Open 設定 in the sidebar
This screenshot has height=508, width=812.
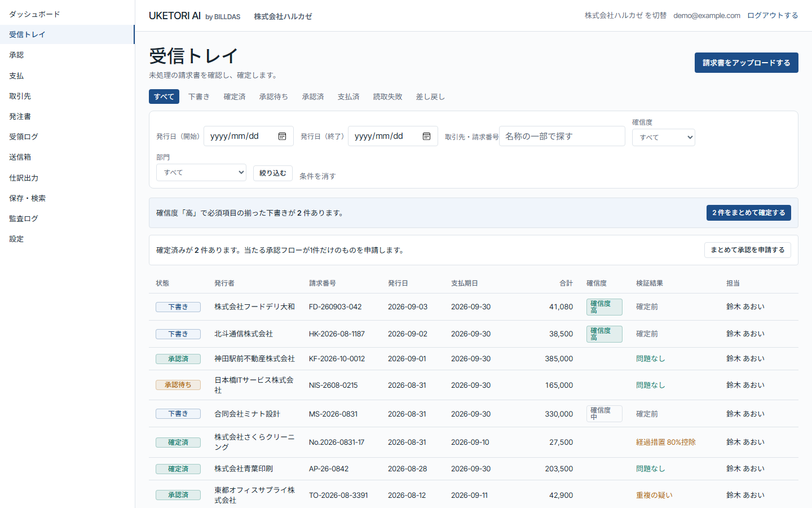coord(67,239)
